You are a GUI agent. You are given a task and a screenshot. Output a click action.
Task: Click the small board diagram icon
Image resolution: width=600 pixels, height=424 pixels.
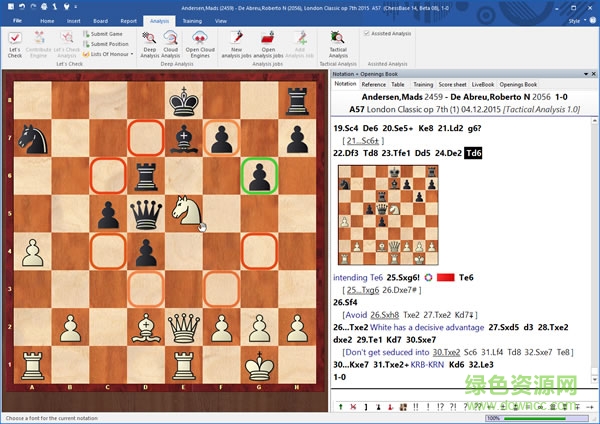point(403,407)
